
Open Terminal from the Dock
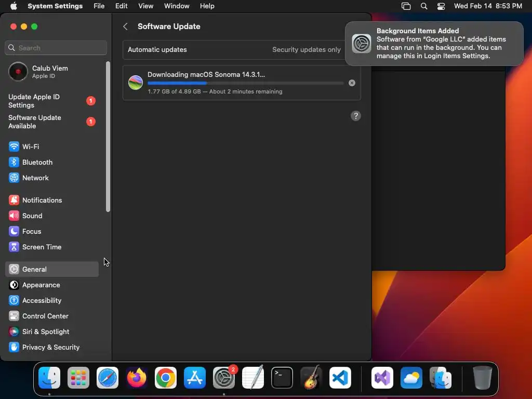click(x=282, y=378)
